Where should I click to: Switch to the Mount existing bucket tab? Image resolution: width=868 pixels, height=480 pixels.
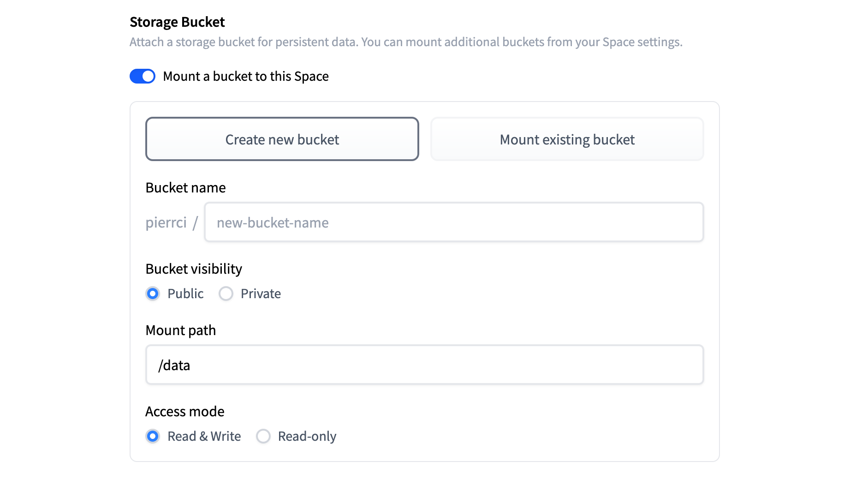click(x=567, y=139)
